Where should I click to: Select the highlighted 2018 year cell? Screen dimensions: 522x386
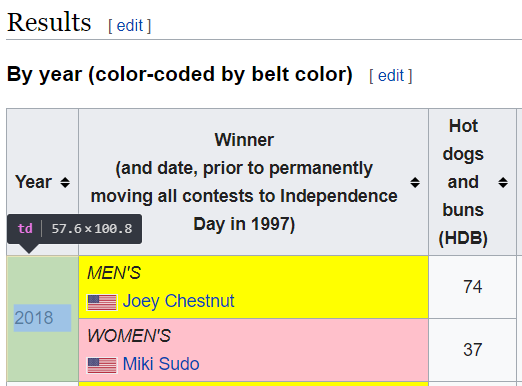pos(42,318)
